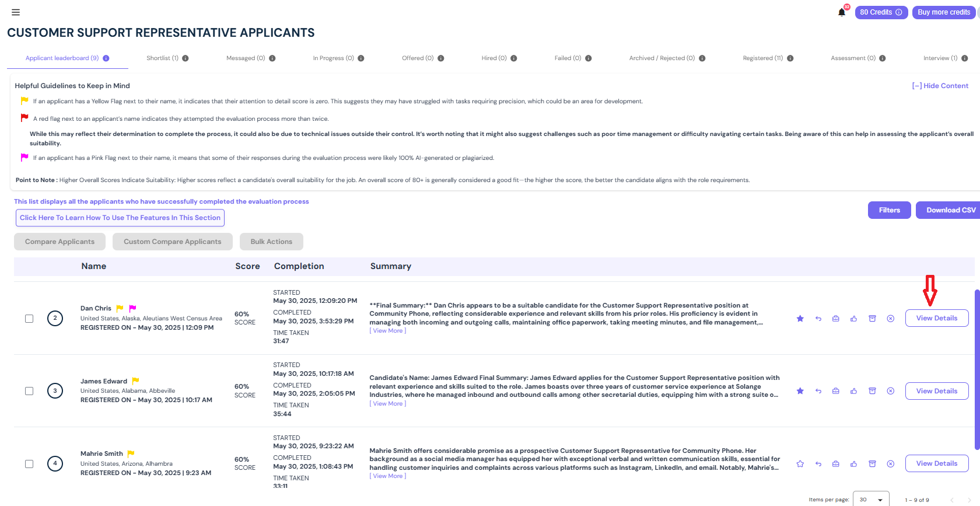This screenshot has height=506, width=980.
Task: Click the yellow flag beside Mahrie Smith
Action: click(x=131, y=453)
